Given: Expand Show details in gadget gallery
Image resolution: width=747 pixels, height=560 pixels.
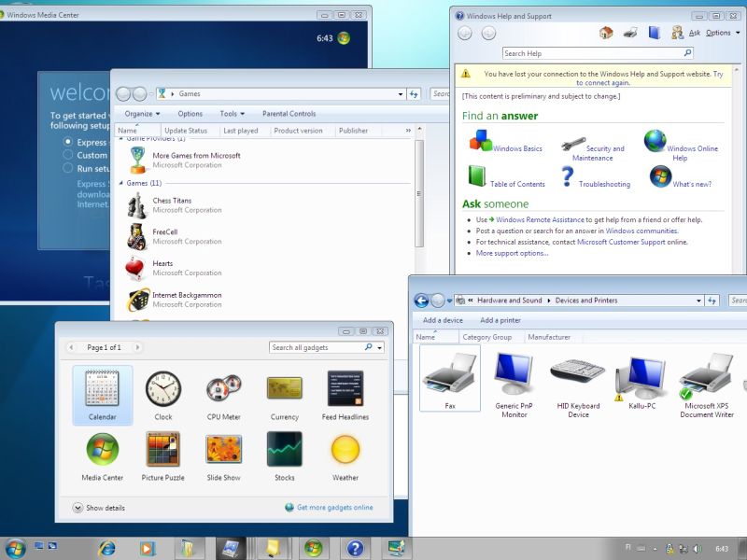Looking at the screenshot, I should pyautogui.click(x=78, y=508).
